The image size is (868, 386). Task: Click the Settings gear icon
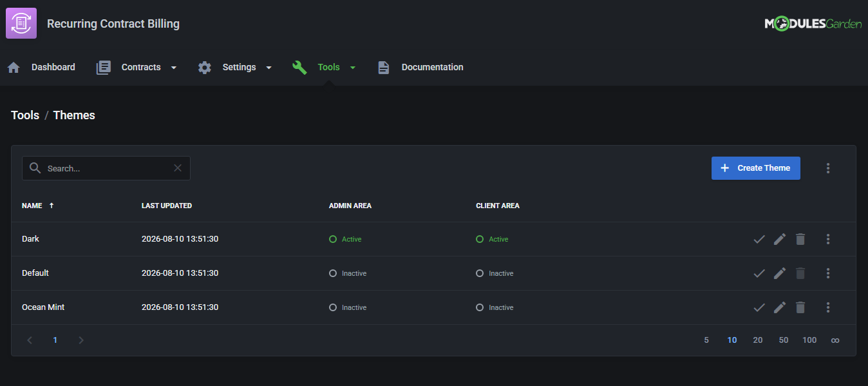click(x=205, y=67)
